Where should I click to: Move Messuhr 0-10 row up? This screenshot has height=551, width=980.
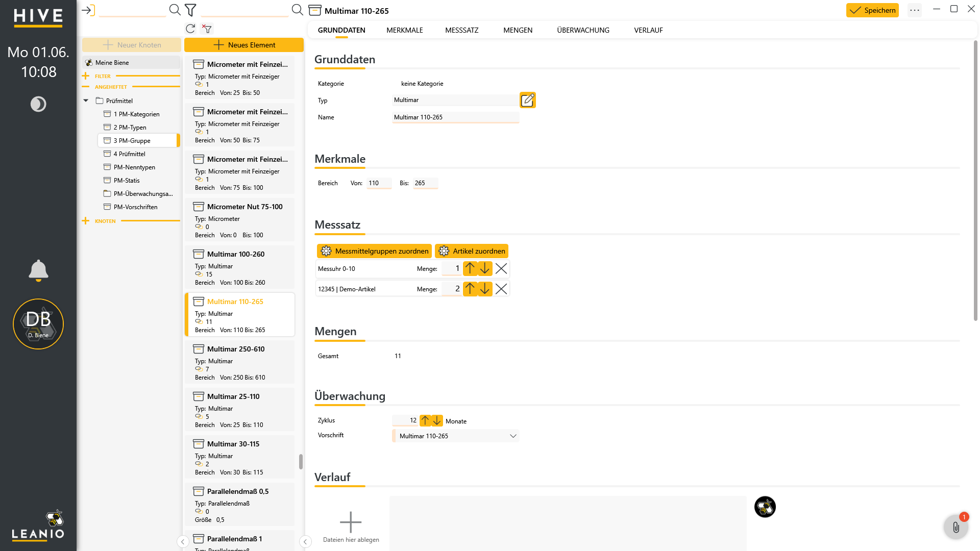click(x=470, y=268)
